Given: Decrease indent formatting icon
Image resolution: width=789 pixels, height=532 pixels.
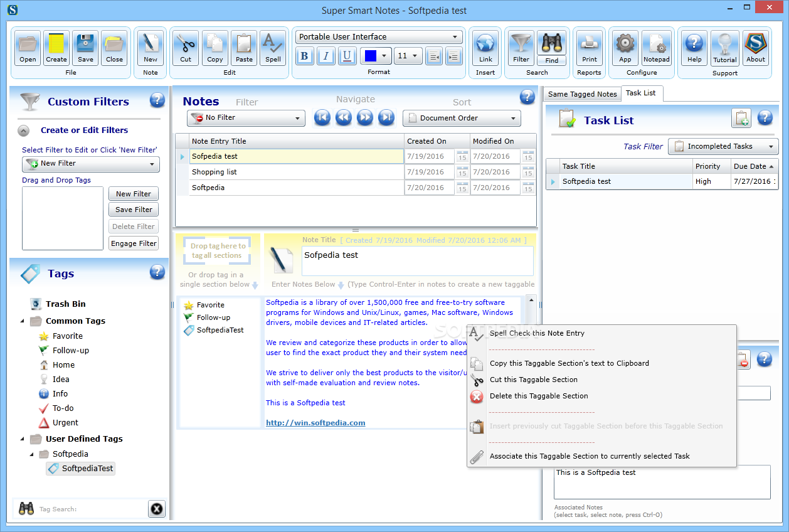Looking at the screenshot, I should [x=434, y=56].
